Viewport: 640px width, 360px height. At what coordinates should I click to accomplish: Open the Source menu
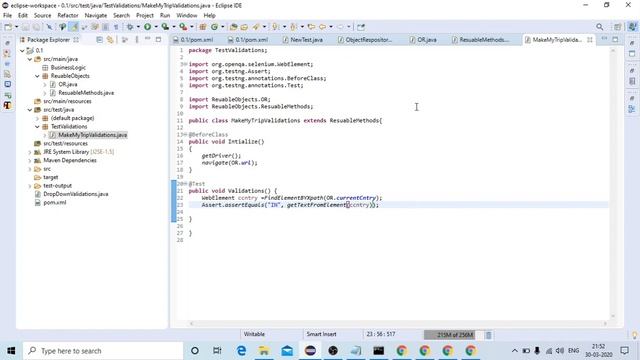click(x=42, y=16)
